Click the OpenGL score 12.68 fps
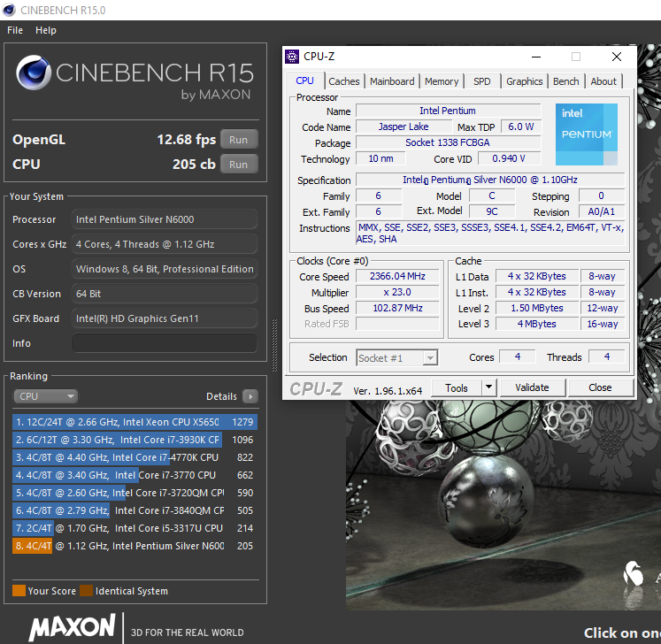The image size is (661, 644). click(x=186, y=139)
